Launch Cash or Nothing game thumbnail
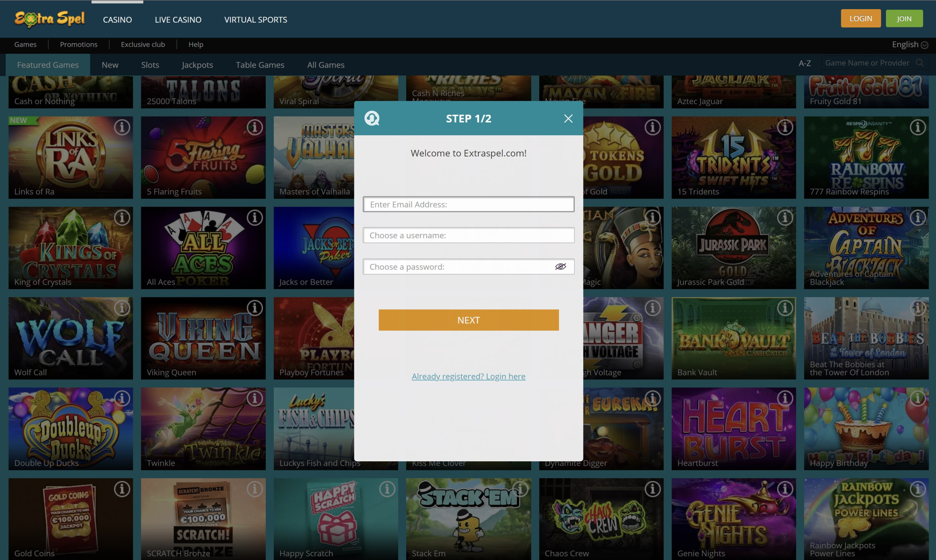936x560 pixels. (71, 92)
